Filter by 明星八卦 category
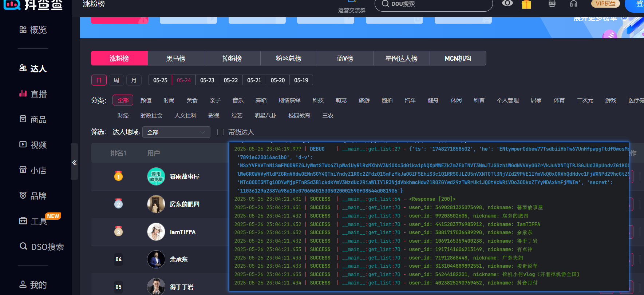This screenshot has width=644, height=295. (265, 115)
